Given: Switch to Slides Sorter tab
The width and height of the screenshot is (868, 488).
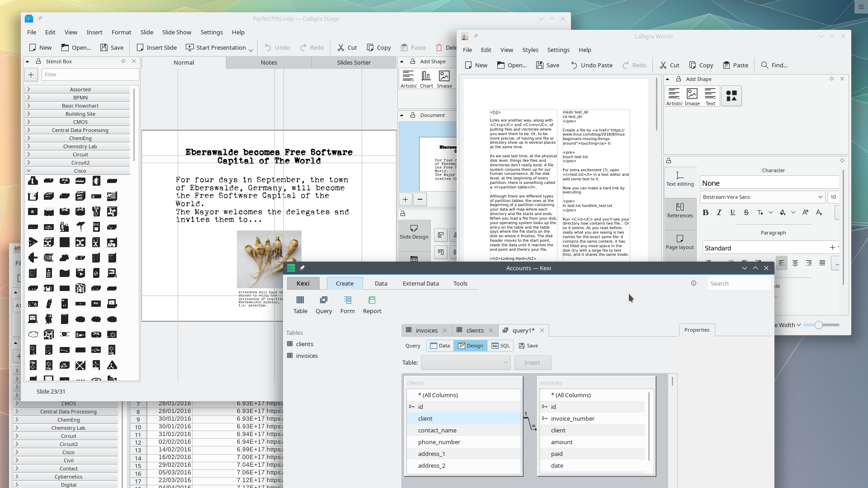Looking at the screenshot, I should [x=354, y=62].
